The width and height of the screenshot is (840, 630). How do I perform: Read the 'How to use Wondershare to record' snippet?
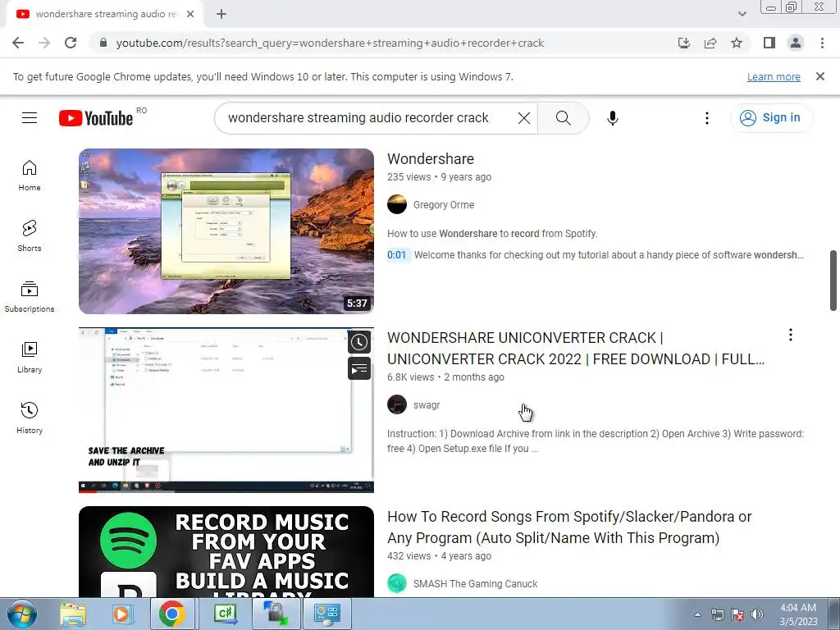click(x=492, y=234)
